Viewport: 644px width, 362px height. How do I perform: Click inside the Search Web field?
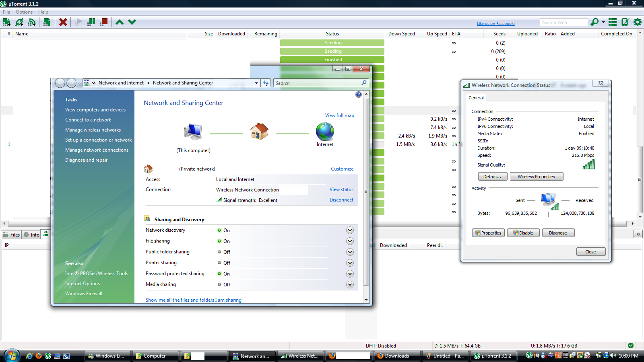coord(563,22)
